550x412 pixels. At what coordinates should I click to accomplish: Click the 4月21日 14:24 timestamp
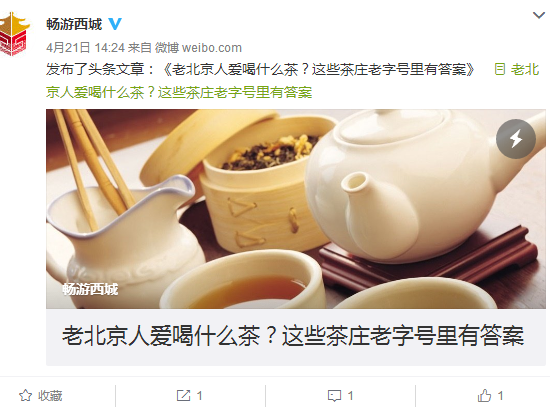click(x=85, y=48)
